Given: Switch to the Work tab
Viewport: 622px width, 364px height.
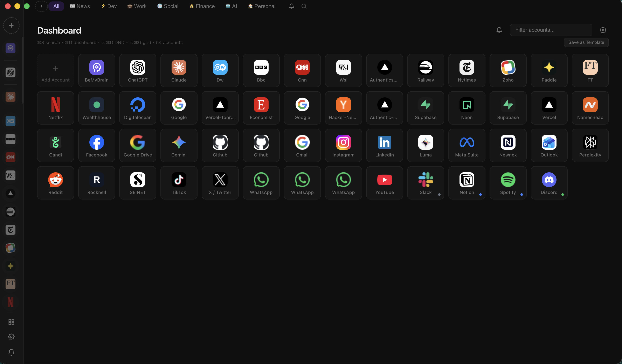Looking at the screenshot, I should point(137,6).
